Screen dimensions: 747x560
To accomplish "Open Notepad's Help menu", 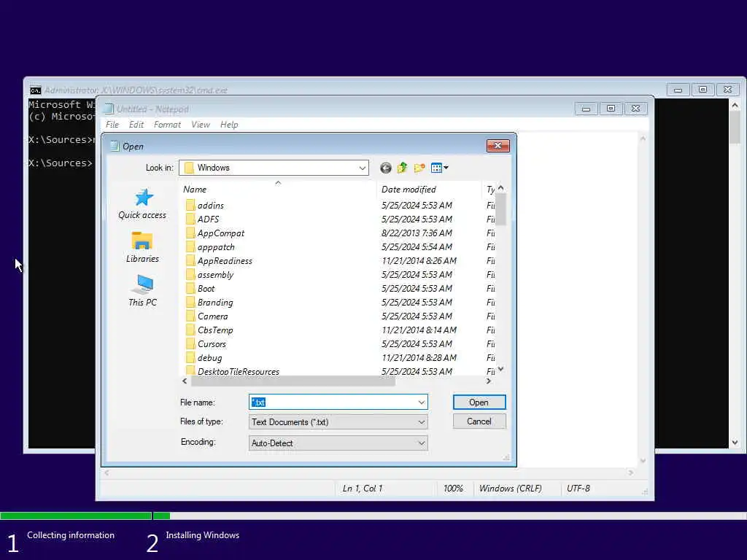I will click(229, 124).
